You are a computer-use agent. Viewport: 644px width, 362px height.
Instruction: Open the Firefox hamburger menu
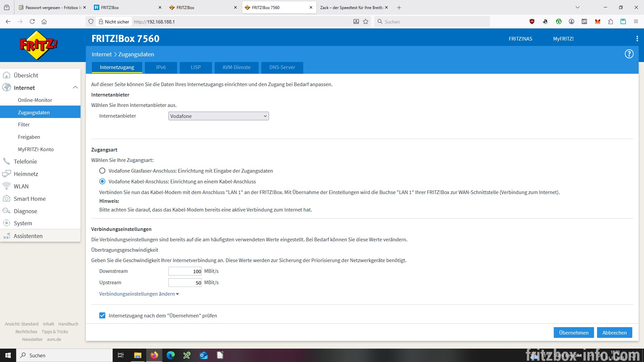pyautogui.click(x=636, y=22)
